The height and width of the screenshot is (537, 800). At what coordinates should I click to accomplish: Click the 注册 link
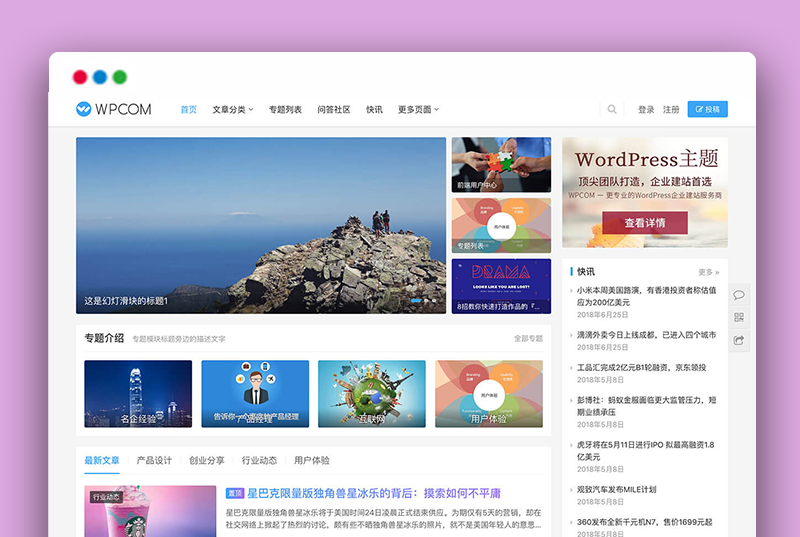click(671, 109)
